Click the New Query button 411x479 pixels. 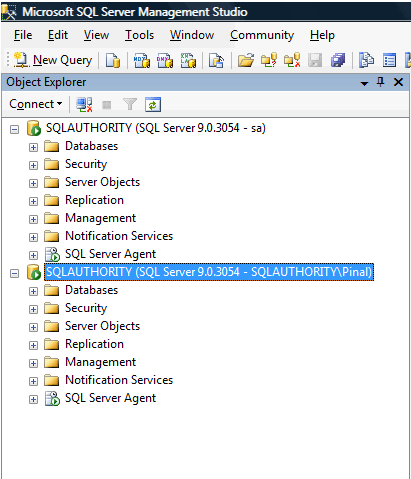pos(53,60)
